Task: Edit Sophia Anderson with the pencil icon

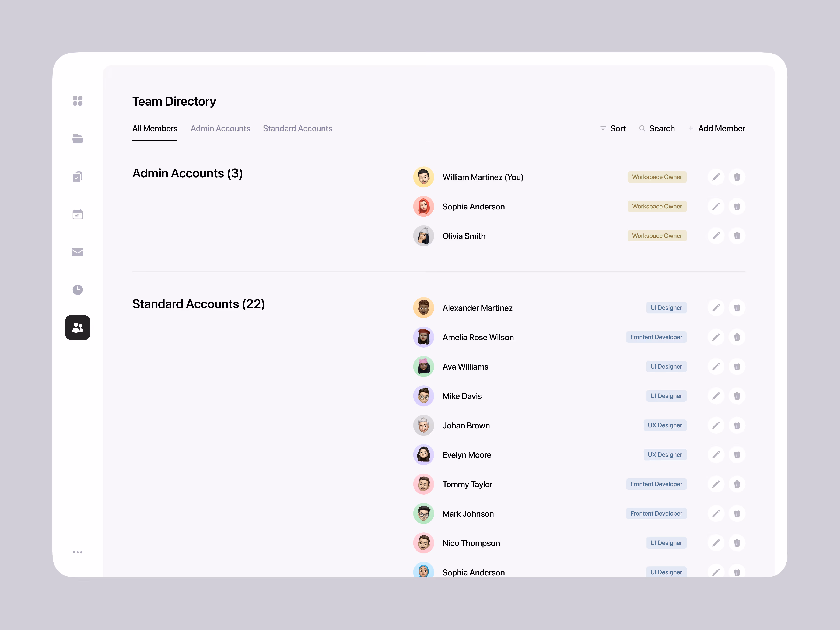Action: [x=716, y=206]
